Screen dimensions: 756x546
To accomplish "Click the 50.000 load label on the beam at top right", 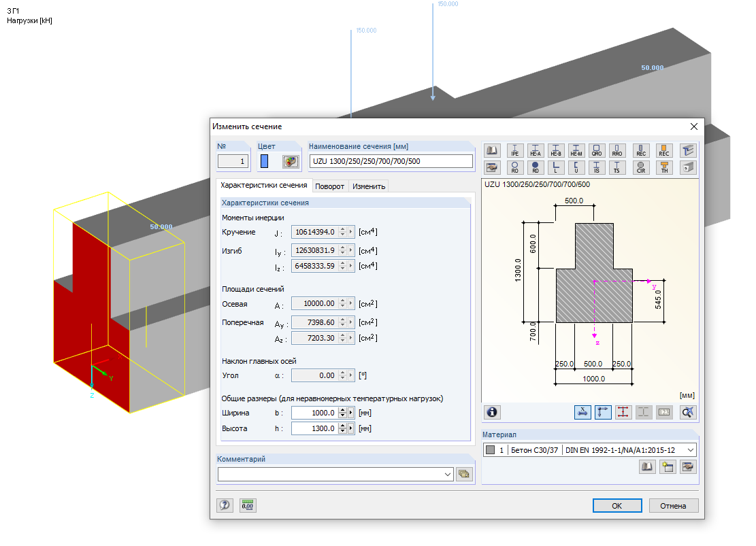I will [x=653, y=68].
